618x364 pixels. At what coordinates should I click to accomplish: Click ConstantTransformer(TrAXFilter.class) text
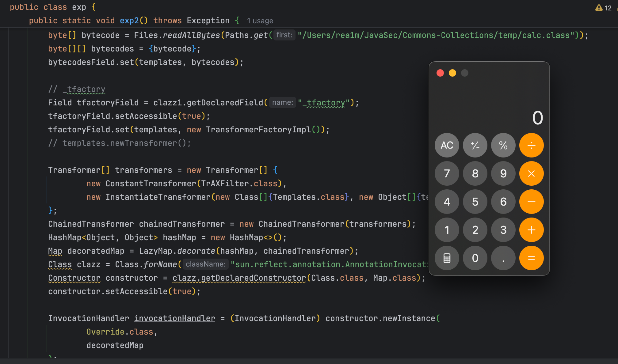tap(194, 184)
